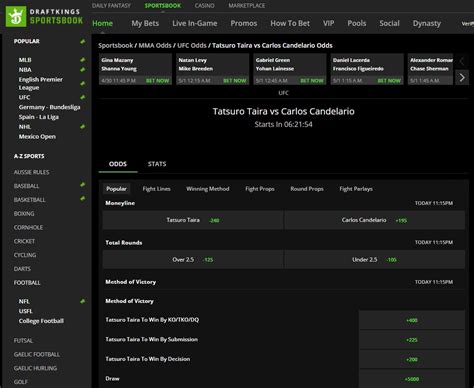Open the Promos page

244,23
